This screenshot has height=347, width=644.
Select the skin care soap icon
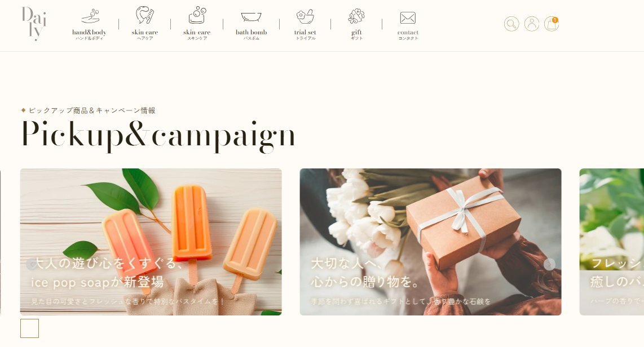pyautogui.click(x=197, y=15)
